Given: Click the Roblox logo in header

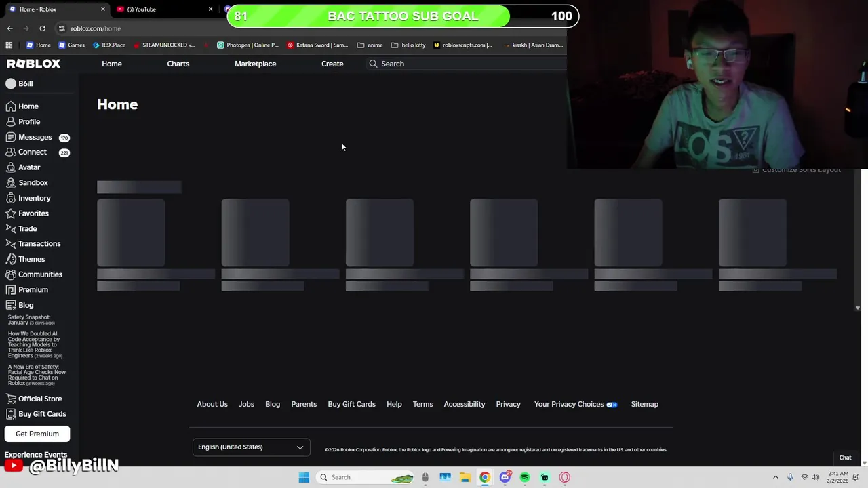Looking at the screenshot, I should click(33, 64).
